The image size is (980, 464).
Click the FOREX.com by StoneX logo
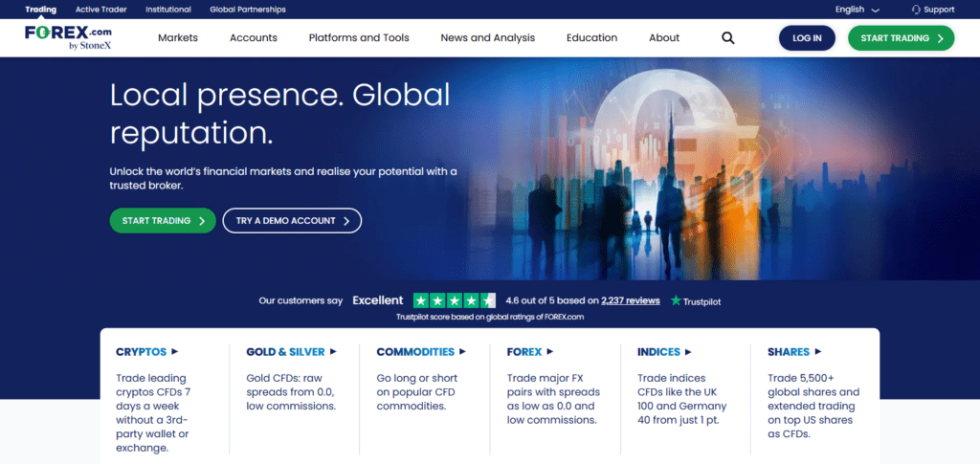tap(69, 37)
